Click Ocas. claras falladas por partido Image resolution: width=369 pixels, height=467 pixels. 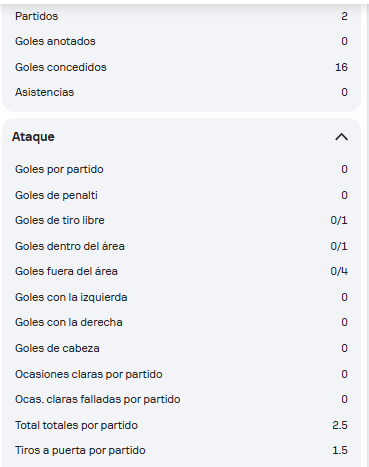[x=98, y=399]
